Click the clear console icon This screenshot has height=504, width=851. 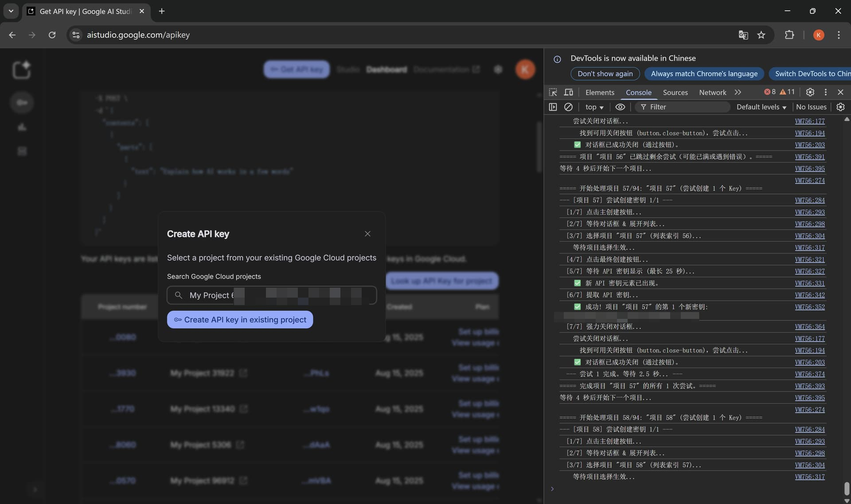tap(568, 107)
